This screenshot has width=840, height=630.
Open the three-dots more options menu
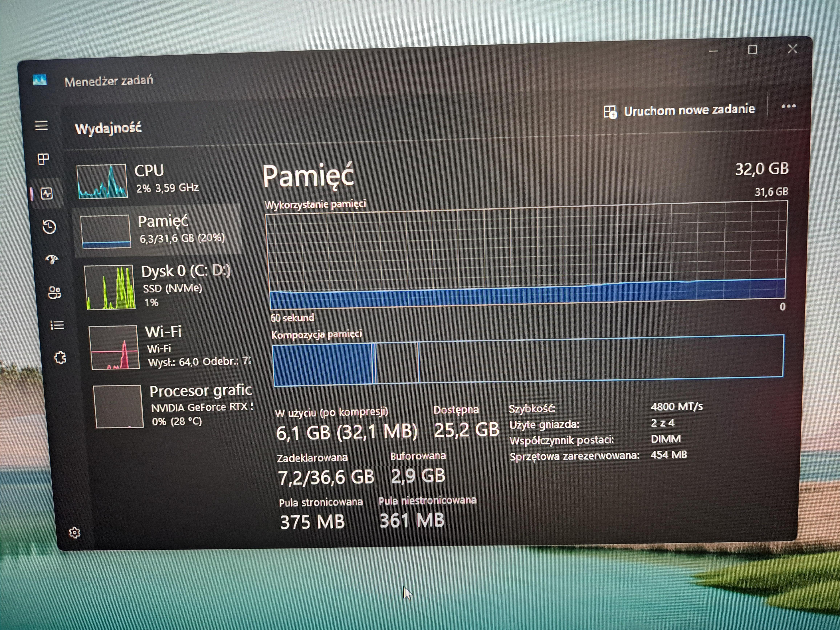point(788,106)
